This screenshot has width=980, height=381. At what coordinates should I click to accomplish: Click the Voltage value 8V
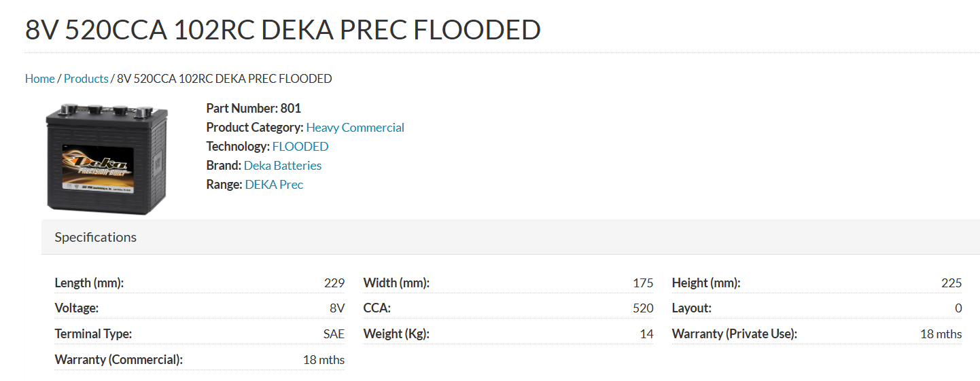click(x=336, y=308)
